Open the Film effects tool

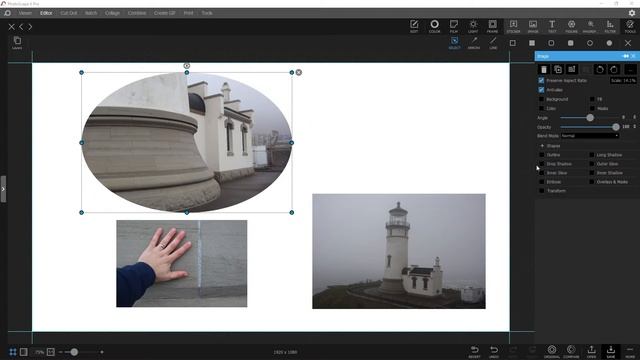click(453, 26)
